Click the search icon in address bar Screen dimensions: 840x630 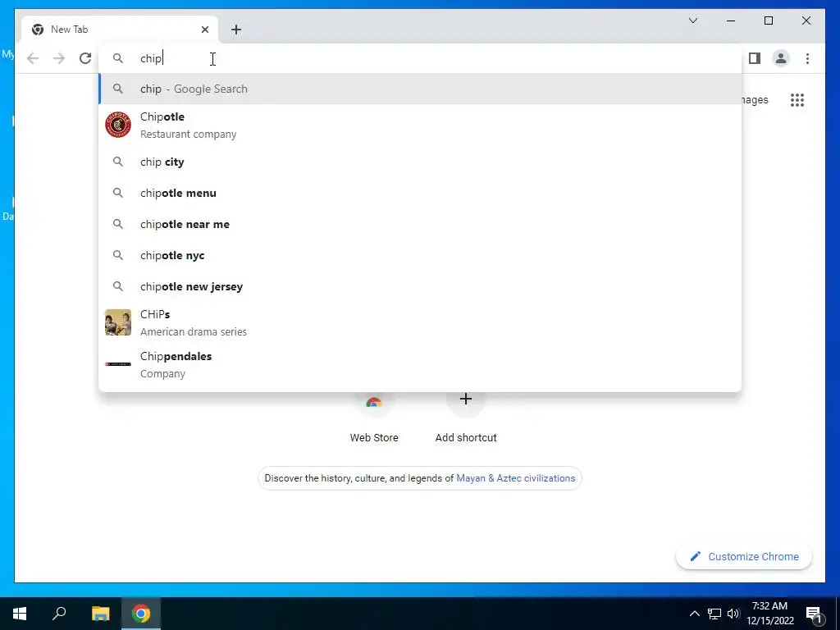[x=118, y=58]
